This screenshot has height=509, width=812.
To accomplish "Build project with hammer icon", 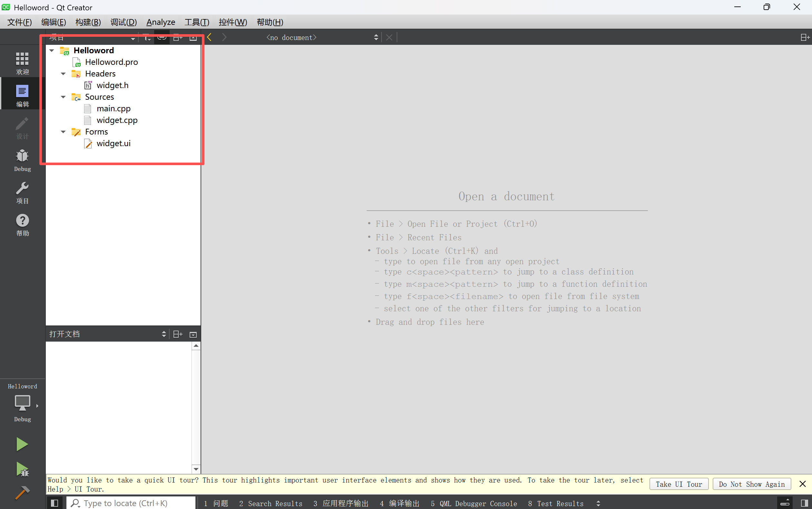I will (22, 493).
